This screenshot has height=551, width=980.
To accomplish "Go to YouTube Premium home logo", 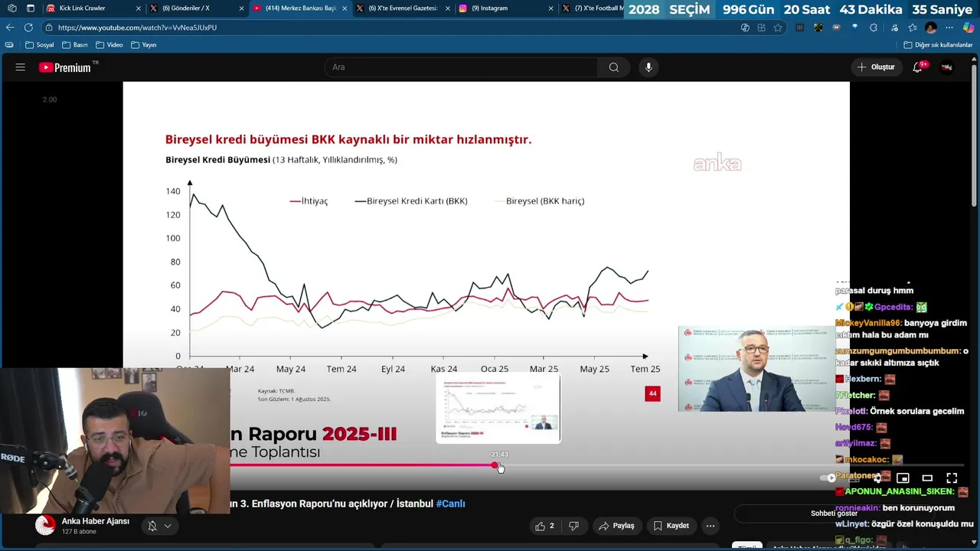I will 65,67.
